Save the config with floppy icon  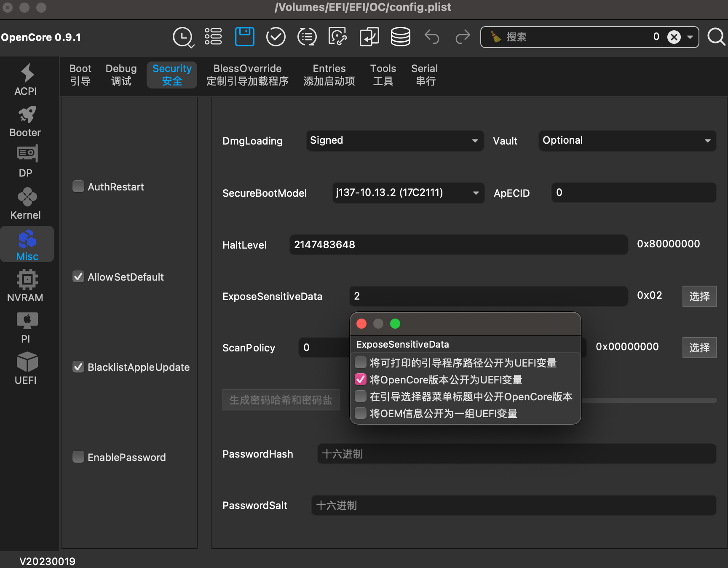tap(245, 37)
